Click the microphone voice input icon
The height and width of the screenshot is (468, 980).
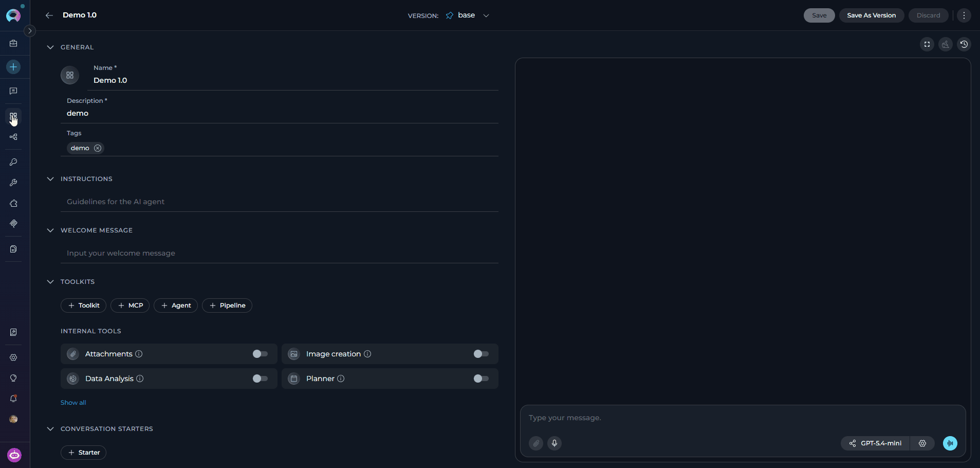point(554,443)
